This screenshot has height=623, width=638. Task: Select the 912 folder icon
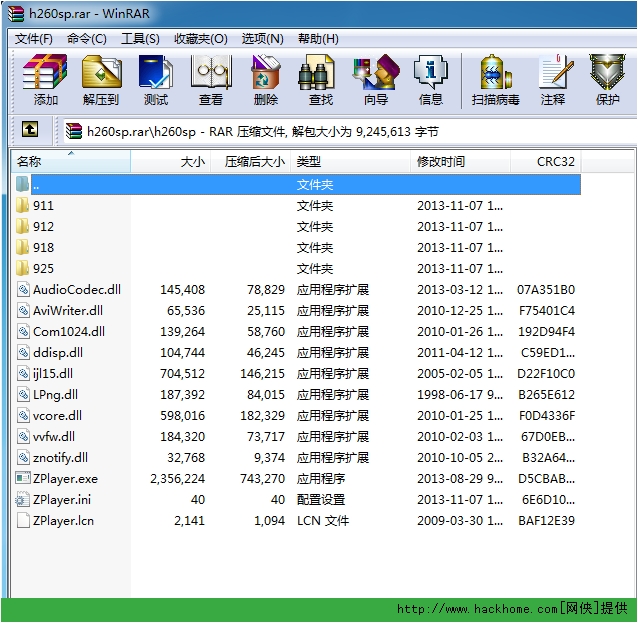pyautogui.click(x=23, y=226)
